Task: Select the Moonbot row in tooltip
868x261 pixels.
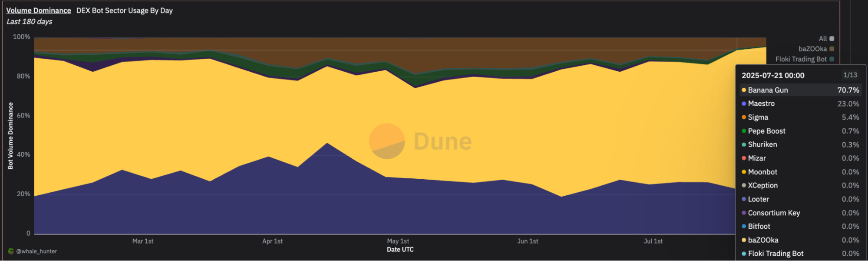Action: coord(800,172)
